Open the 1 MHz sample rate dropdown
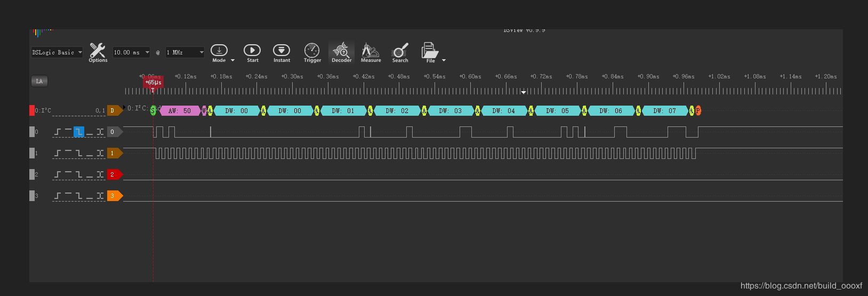 (185, 52)
